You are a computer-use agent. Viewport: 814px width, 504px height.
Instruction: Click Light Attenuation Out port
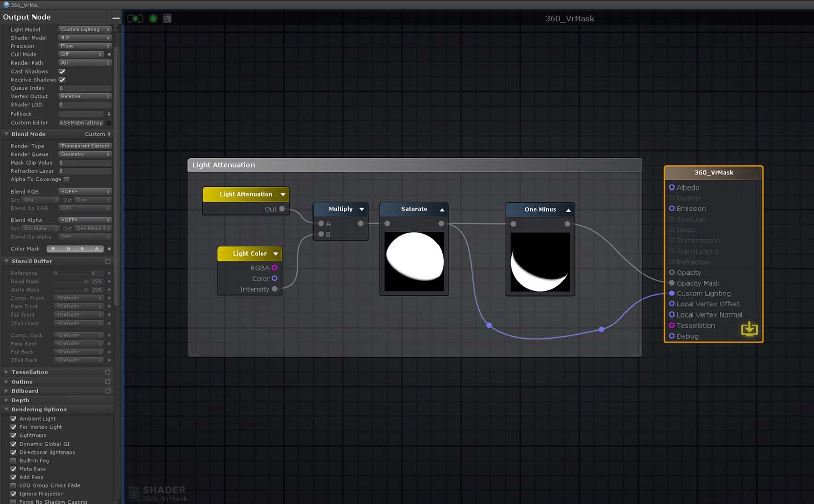[x=282, y=209]
